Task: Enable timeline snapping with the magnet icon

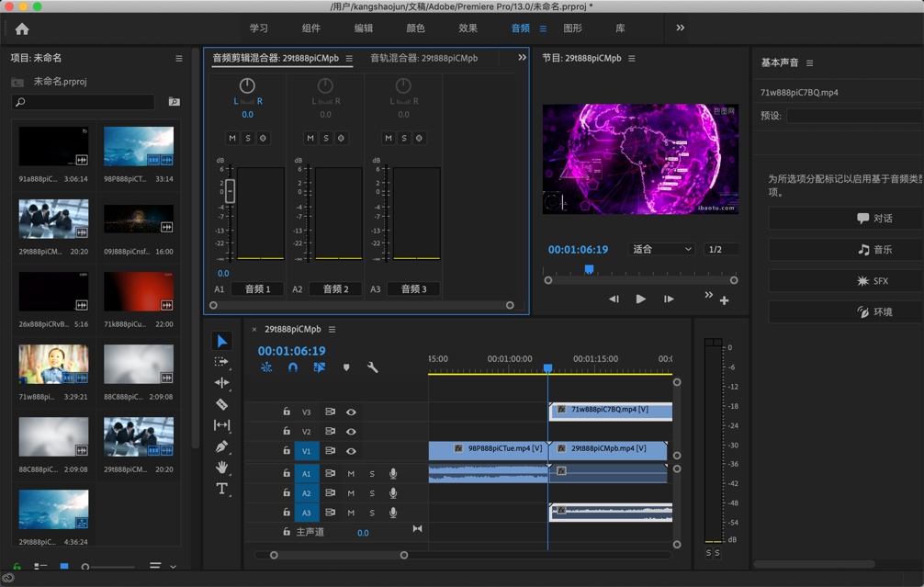Action: click(293, 367)
